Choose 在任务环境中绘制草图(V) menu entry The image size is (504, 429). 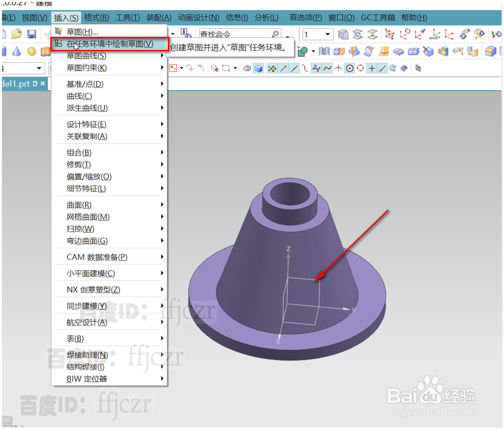(109, 44)
